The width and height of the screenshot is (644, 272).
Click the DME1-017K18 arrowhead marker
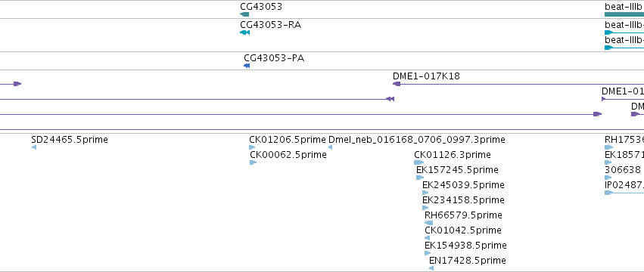(397, 84)
